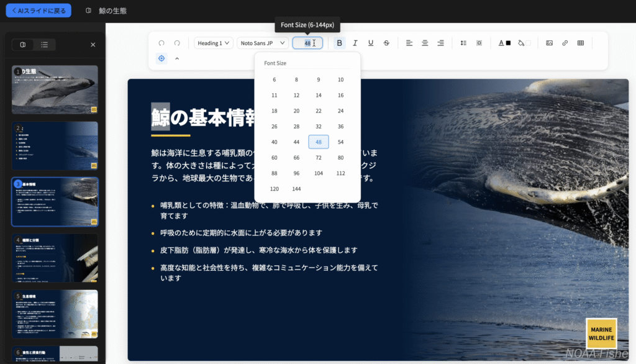This screenshot has height=364, width=636.
Task: Open the Heading 1 style dropdown
Action: [x=214, y=43]
